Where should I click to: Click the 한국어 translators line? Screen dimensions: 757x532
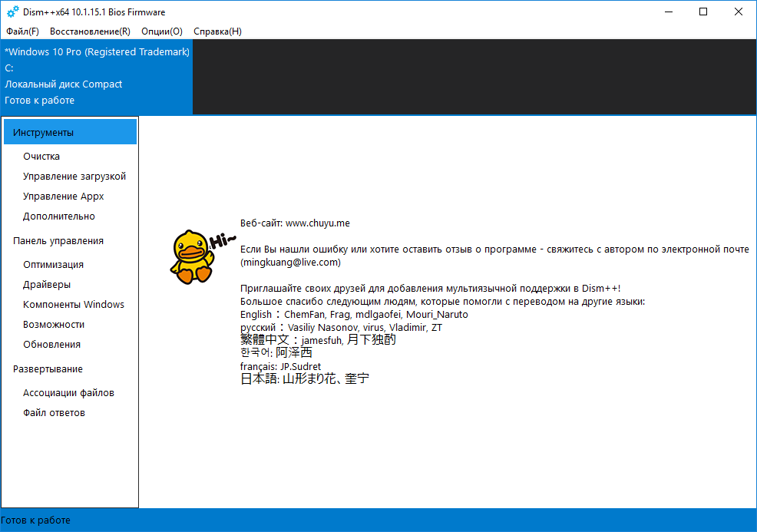[x=276, y=353]
